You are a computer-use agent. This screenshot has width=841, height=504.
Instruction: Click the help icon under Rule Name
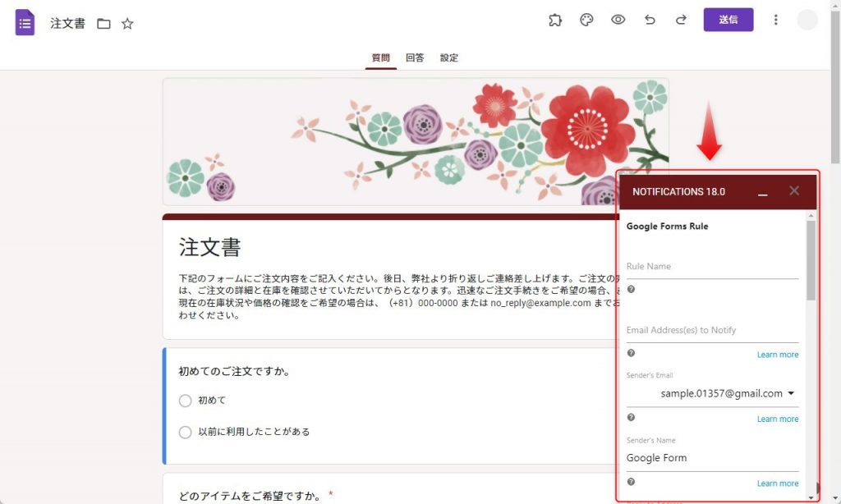631,290
